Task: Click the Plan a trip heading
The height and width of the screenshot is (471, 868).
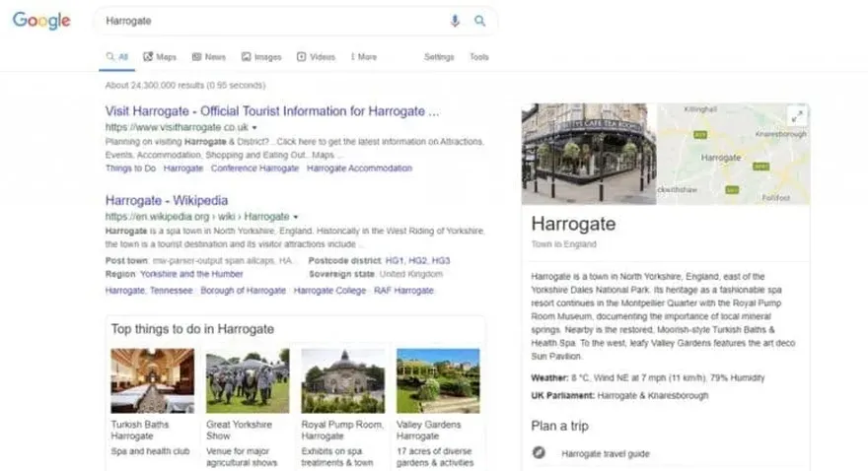Action: [x=559, y=426]
